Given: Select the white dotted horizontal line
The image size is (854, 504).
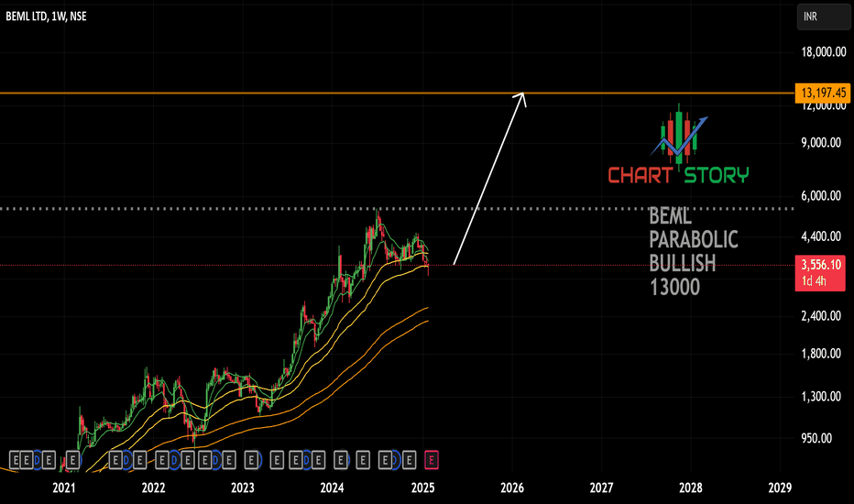Looking at the screenshot, I should [x=397, y=209].
